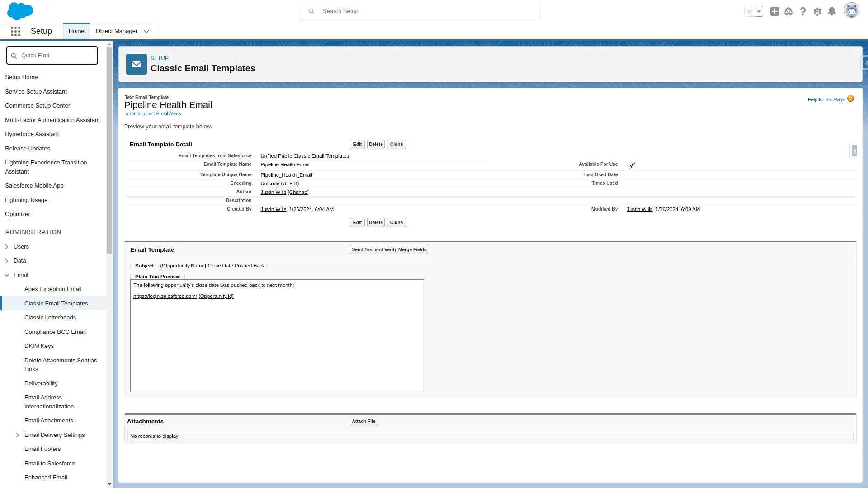Open setup gear settings icon
Viewport: 868px width, 488px height.
click(x=817, y=11)
